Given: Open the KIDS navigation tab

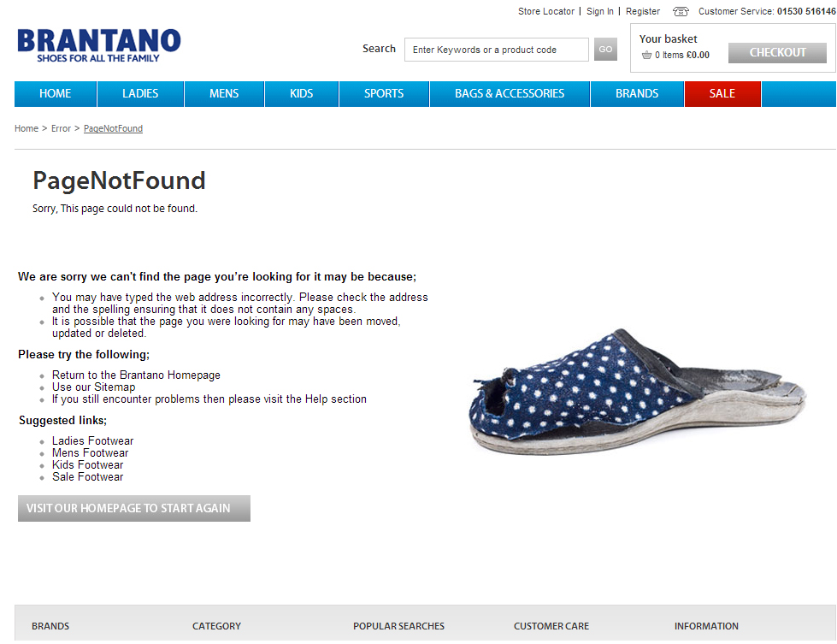Looking at the screenshot, I should tap(302, 93).
